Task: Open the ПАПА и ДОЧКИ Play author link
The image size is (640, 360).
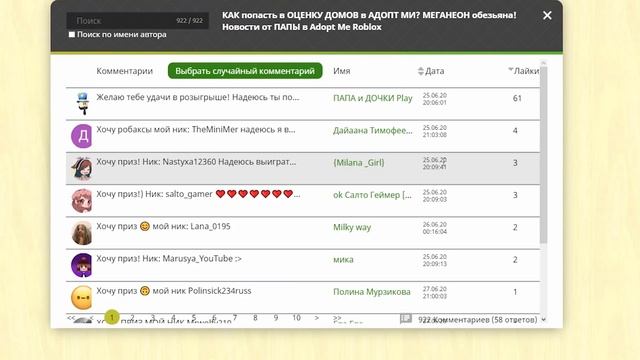Action: coord(373,98)
